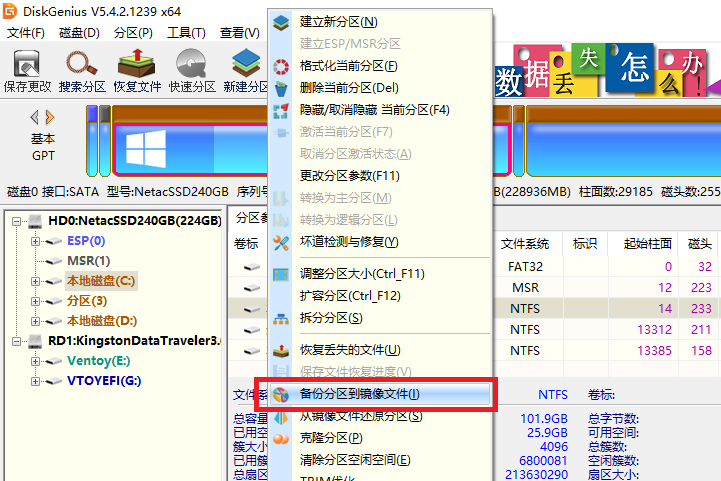Viewport: 721px width, 481px height.
Task: Select VTOYEFI(G:) in the disk tree
Action: point(104,381)
